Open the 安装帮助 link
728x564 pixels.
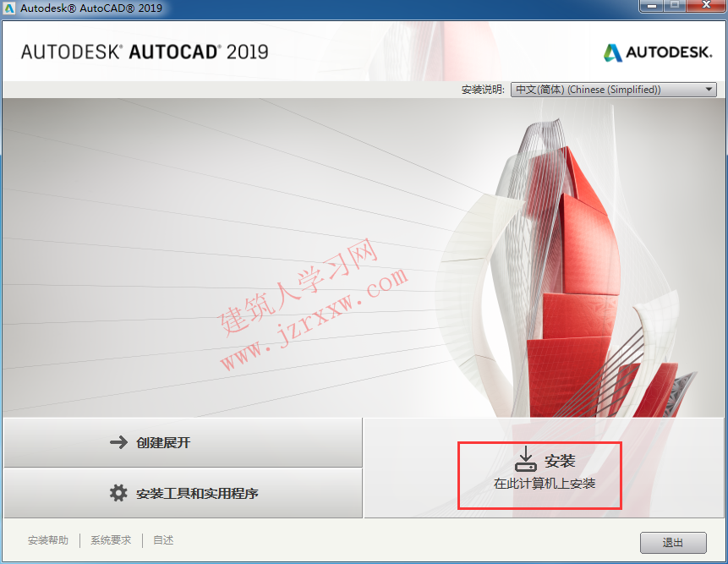[x=48, y=539]
